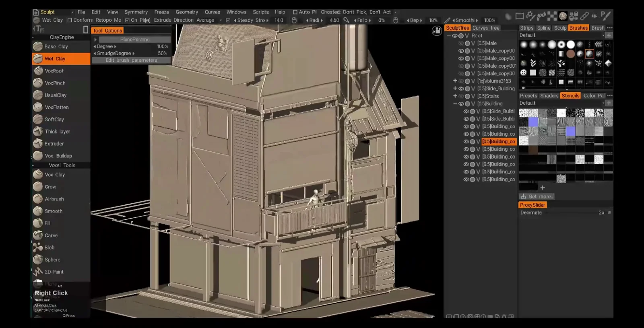Choose the UsualClay sculpt tool
Viewport: 644px width, 328px height.
(61, 95)
